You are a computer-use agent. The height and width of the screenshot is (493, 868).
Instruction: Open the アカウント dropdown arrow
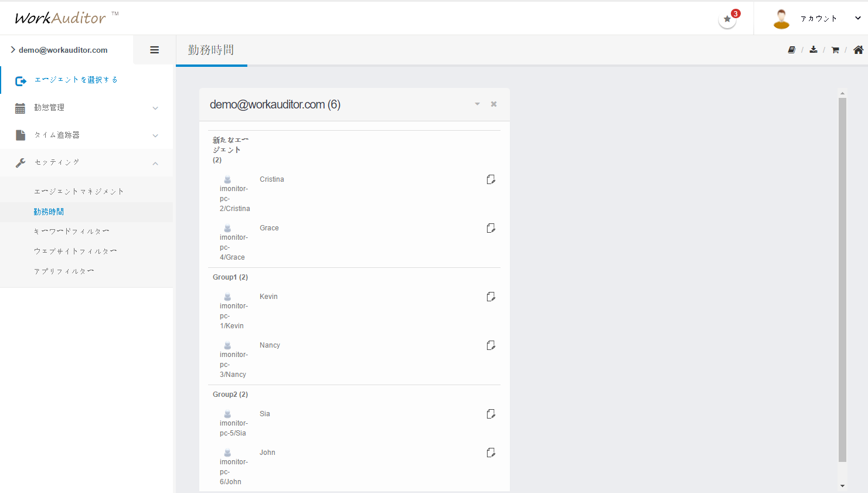coord(857,18)
